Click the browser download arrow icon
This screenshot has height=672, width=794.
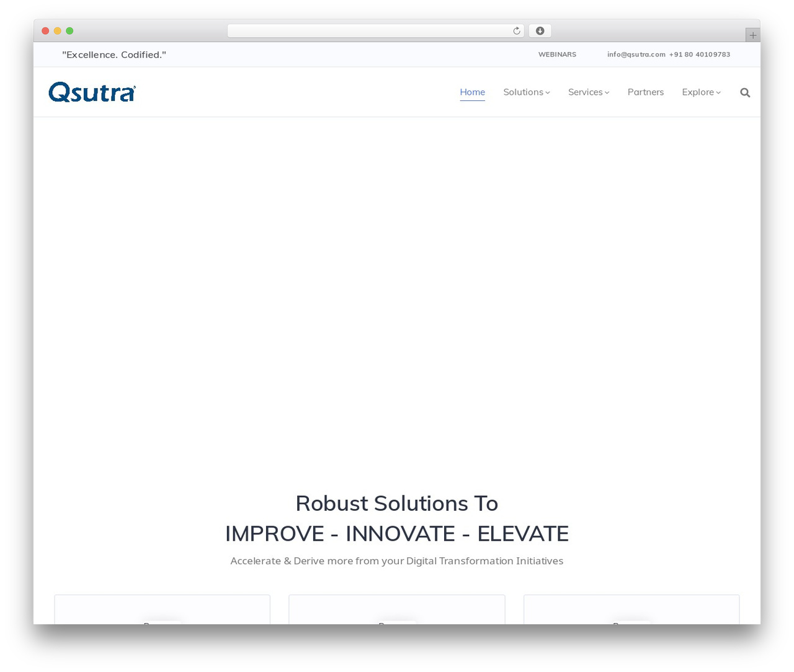(540, 31)
